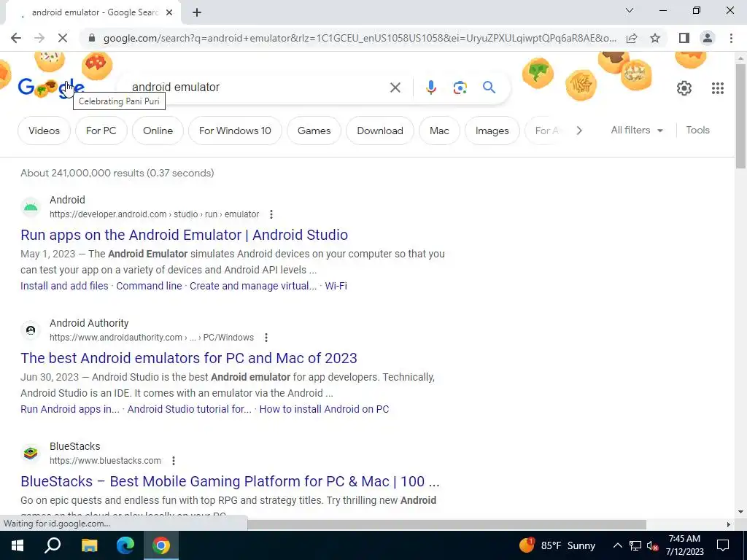
Task: Open the Install and add files sitelink
Action: [64, 286]
